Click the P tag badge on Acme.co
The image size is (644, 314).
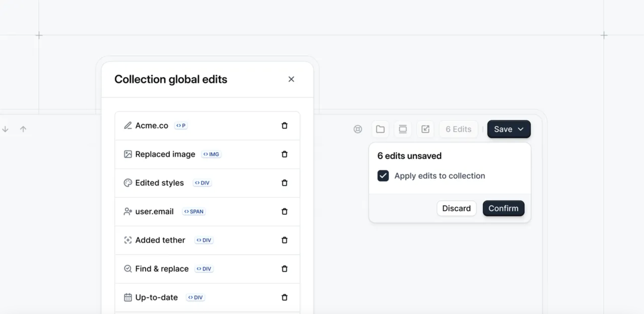(x=181, y=125)
